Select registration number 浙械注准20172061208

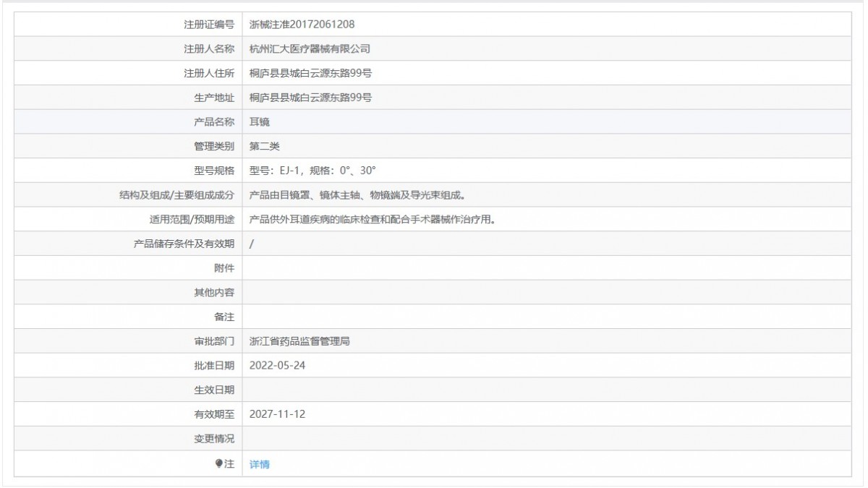pyautogui.click(x=301, y=25)
